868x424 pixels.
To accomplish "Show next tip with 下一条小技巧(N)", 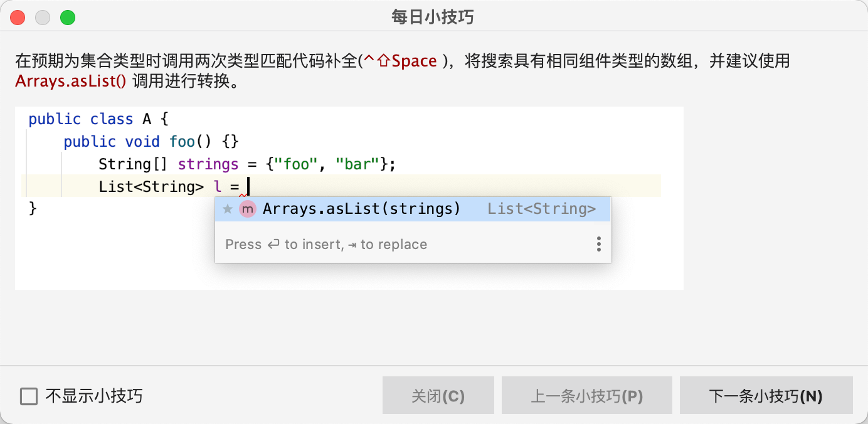I will tap(766, 396).
